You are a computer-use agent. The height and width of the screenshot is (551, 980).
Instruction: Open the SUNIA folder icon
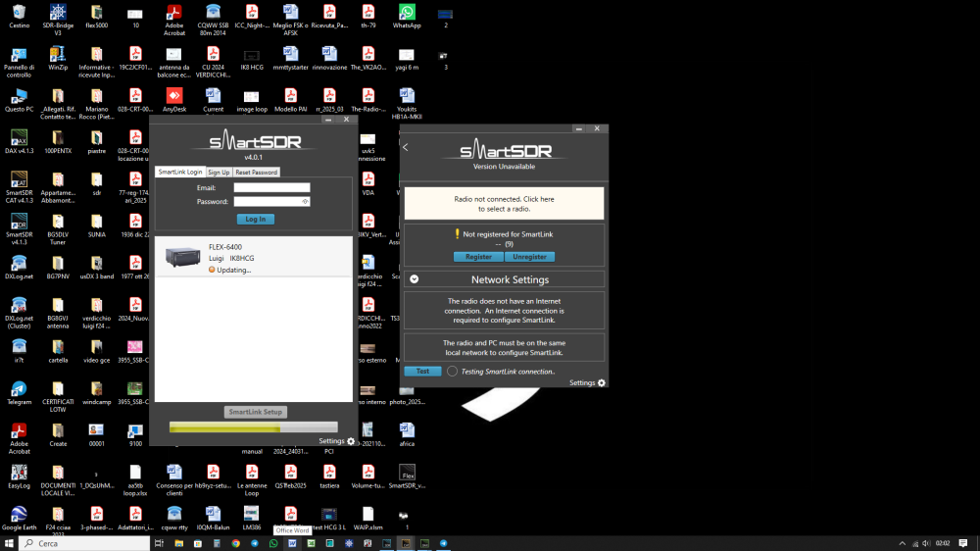pos(96,225)
